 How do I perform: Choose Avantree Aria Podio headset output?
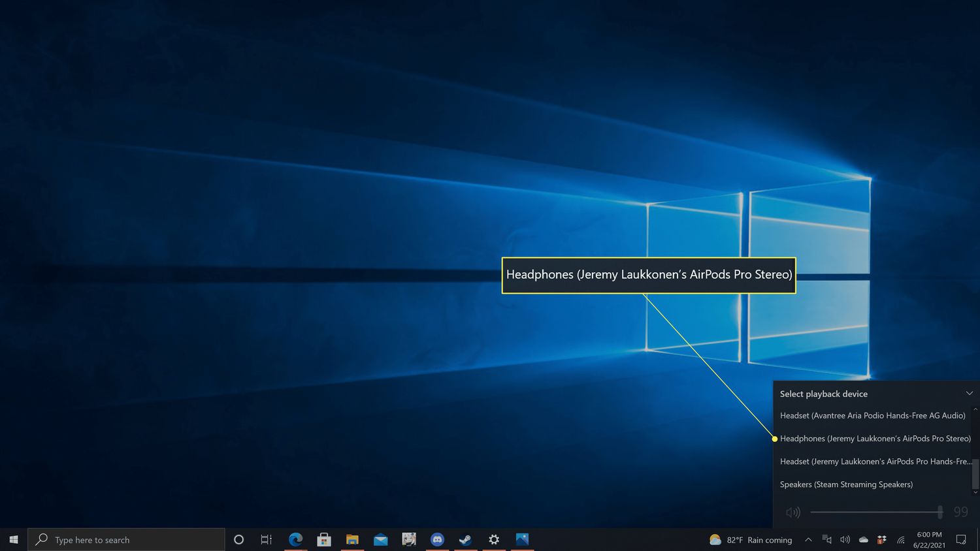[872, 416]
